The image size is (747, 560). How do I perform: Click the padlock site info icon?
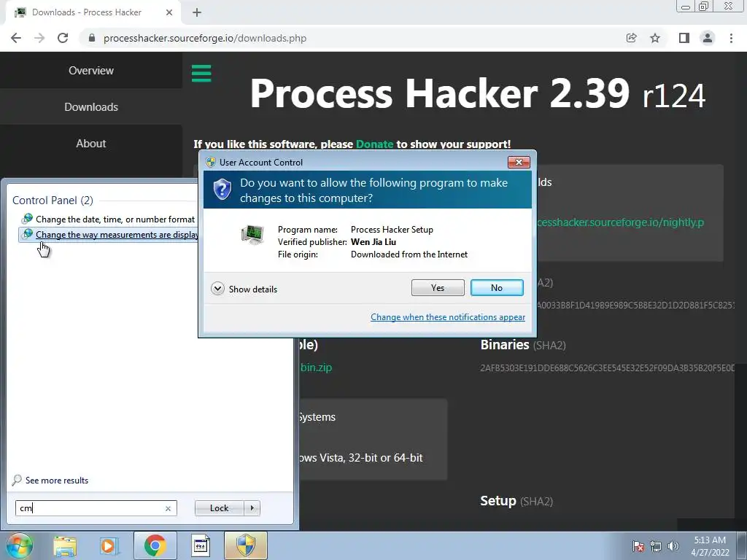click(x=92, y=38)
